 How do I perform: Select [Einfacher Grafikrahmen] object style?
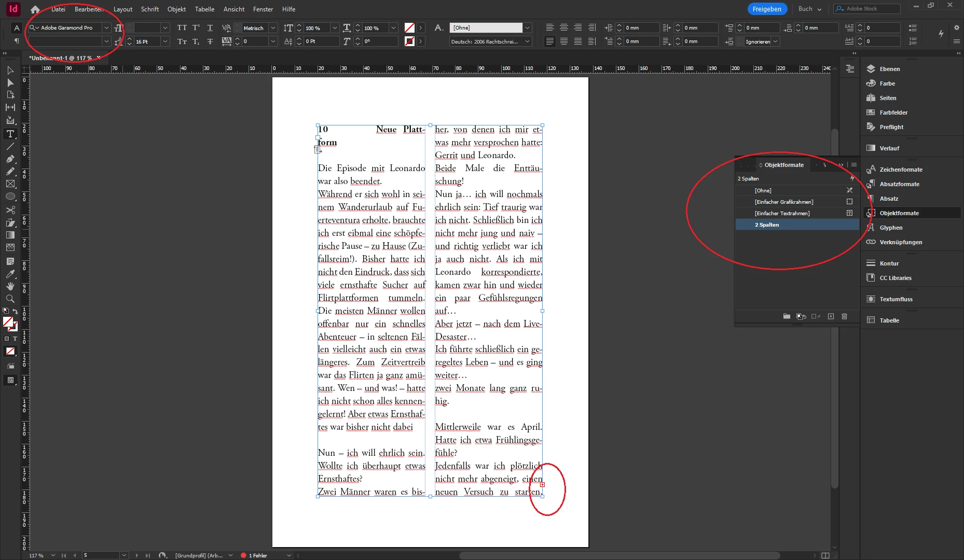tap(797, 202)
